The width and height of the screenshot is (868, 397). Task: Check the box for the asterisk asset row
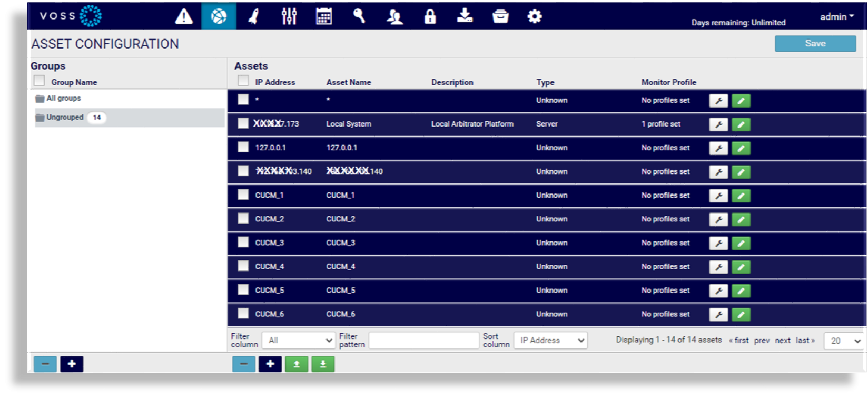pos(243,99)
